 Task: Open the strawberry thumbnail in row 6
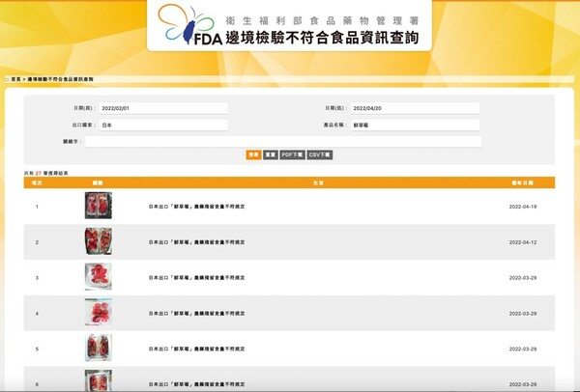(98, 380)
